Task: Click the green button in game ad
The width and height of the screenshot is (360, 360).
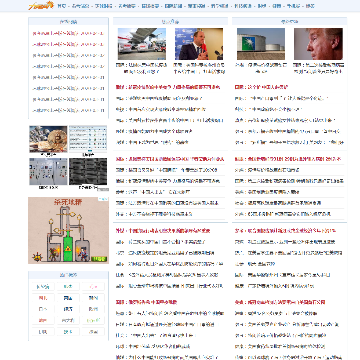Action: [x=99, y=259]
